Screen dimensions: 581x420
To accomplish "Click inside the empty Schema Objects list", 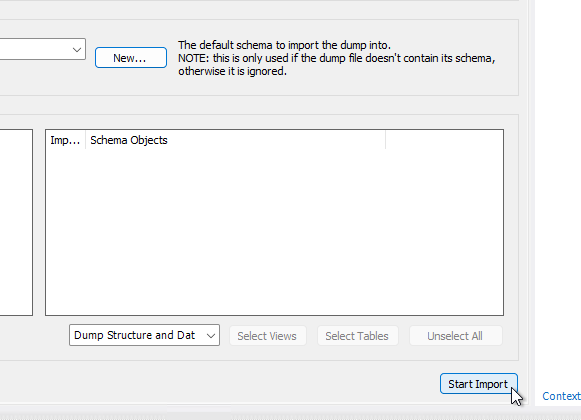I will (274, 232).
